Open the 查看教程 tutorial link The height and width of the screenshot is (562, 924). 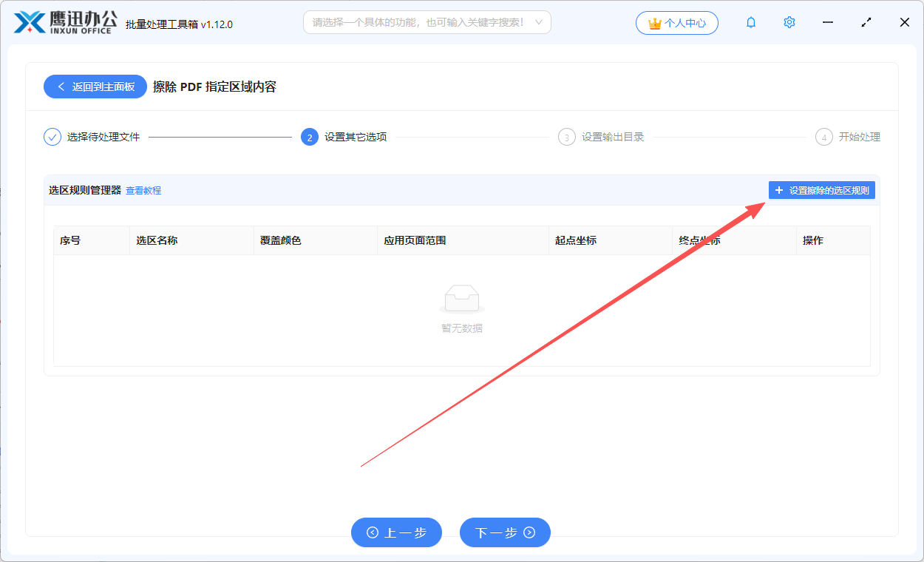[143, 190]
